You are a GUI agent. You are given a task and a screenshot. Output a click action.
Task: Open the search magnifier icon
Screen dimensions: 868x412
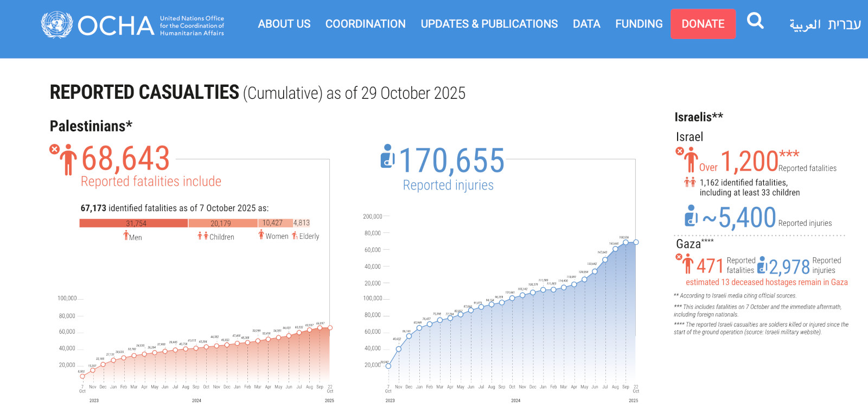755,21
